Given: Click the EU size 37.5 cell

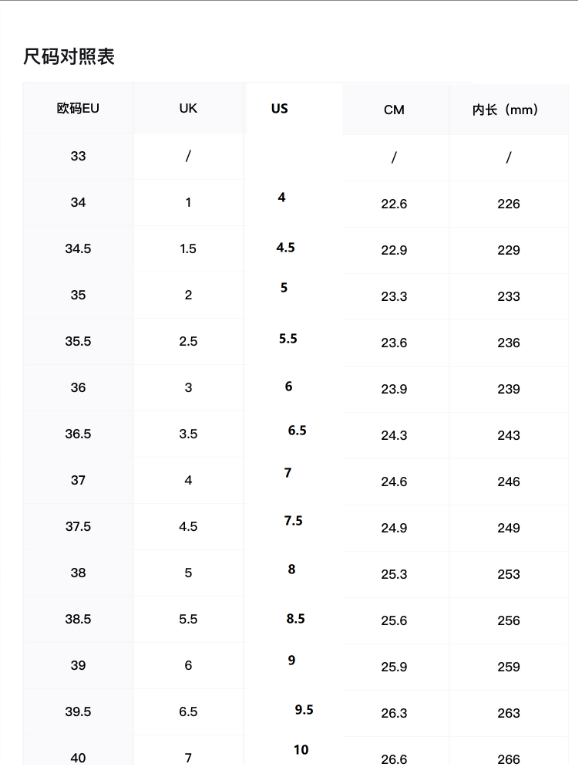Looking at the screenshot, I should (78, 526).
